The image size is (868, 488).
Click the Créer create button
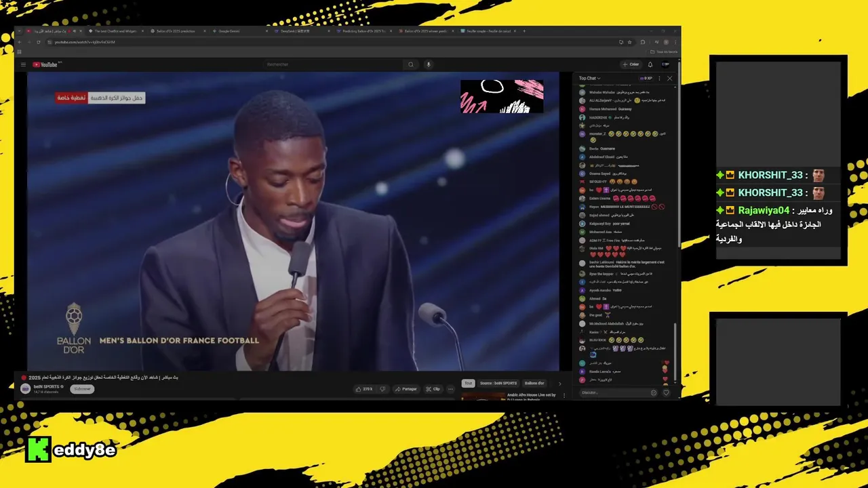coord(631,64)
